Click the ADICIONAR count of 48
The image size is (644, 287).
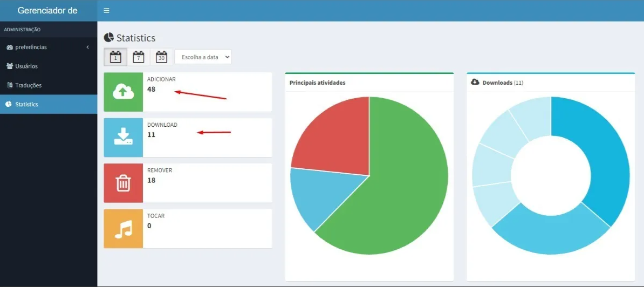coord(152,89)
